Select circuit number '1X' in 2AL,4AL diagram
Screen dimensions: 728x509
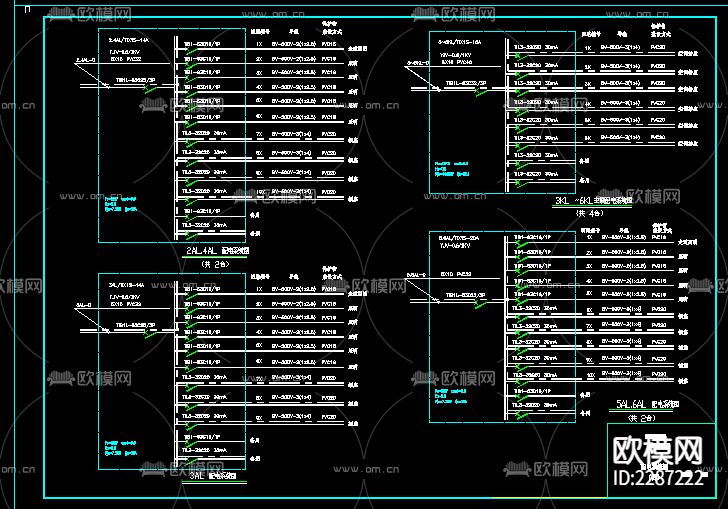(259, 44)
